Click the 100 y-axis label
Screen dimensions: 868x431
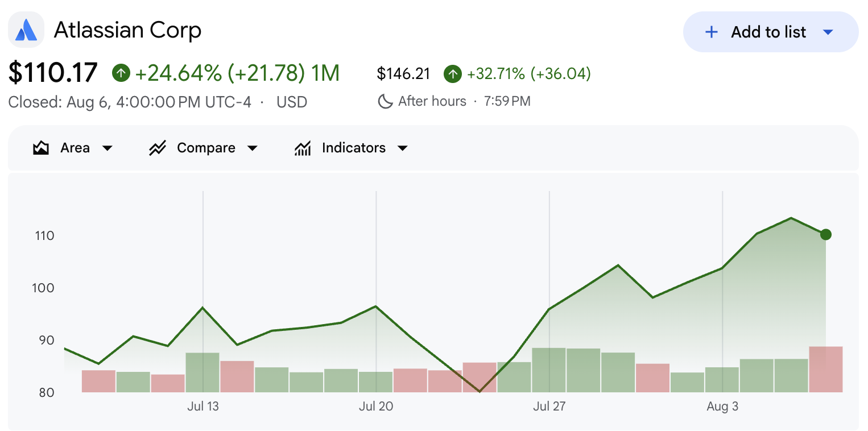pos(44,288)
